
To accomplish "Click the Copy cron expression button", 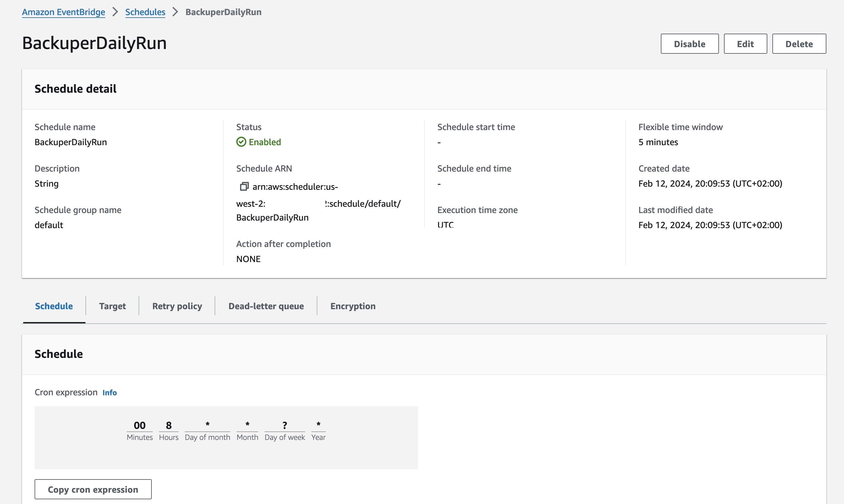I will (x=93, y=490).
